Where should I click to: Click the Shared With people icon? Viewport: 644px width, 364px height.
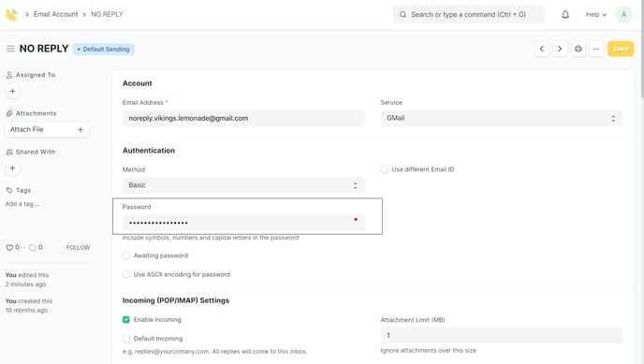coord(9,152)
